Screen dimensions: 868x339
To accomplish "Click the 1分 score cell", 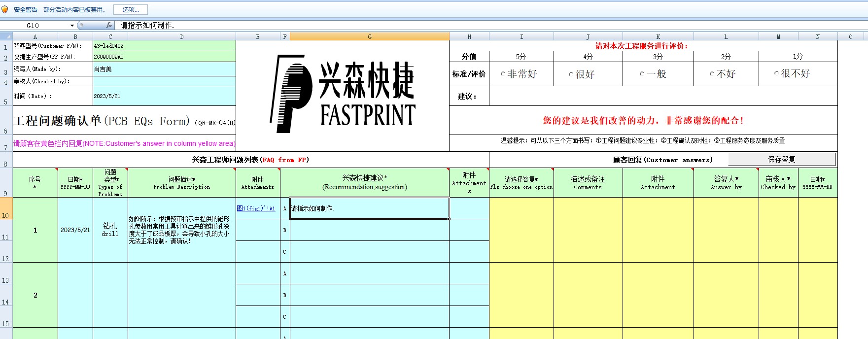I will coord(798,57).
